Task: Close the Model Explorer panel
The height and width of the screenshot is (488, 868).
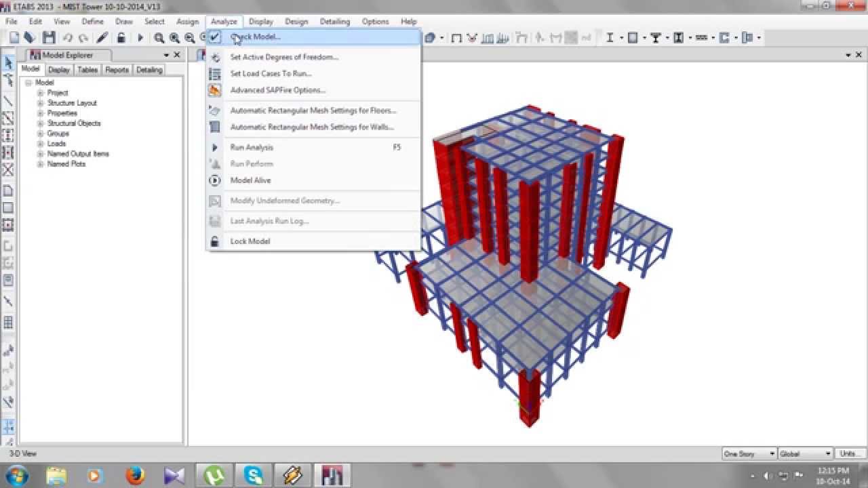Action: tap(177, 55)
